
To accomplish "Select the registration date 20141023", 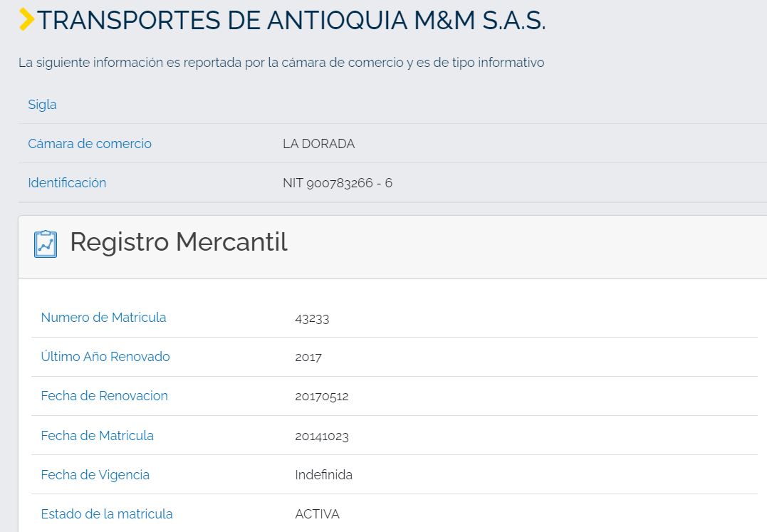I will click(322, 437).
